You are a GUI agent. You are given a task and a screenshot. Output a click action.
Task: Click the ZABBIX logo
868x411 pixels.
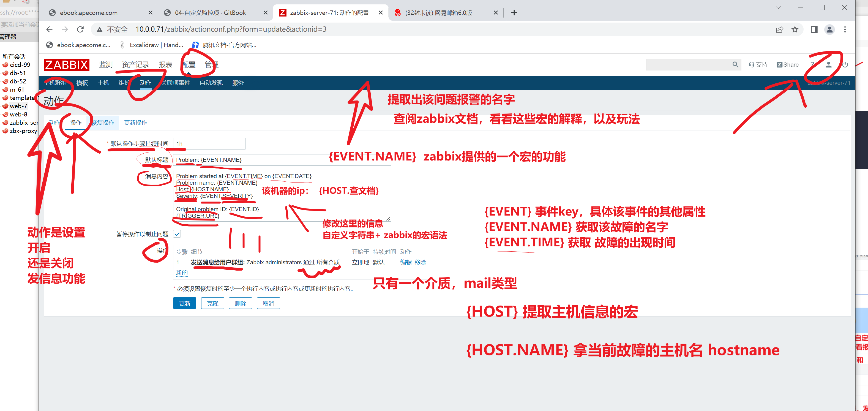tap(66, 64)
